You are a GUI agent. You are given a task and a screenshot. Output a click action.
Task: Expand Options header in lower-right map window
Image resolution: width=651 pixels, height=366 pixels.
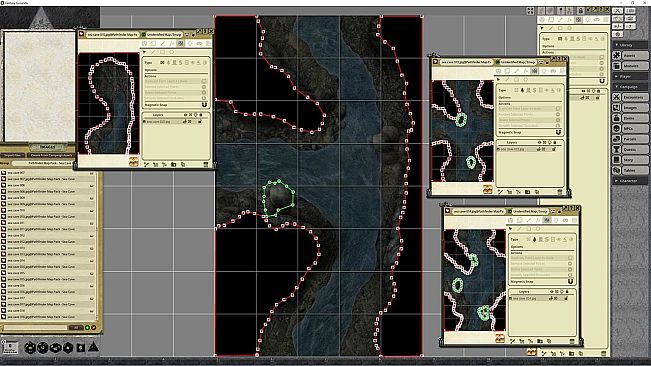(x=517, y=246)
